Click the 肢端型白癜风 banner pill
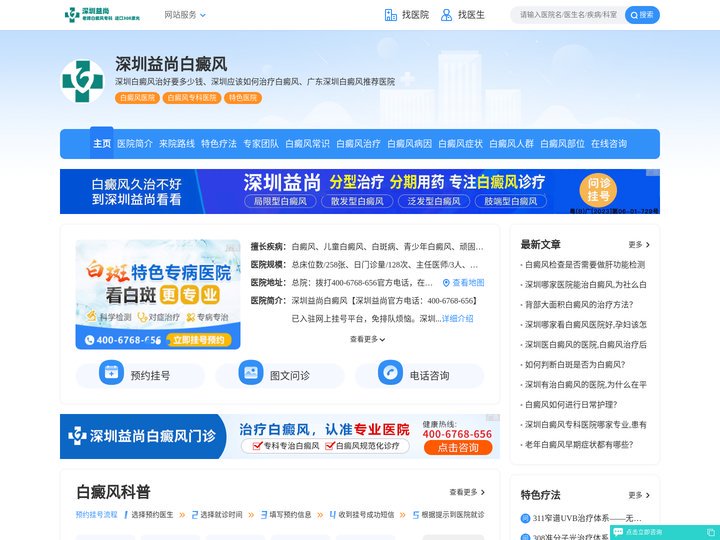The width and height of the screenshot is (720, 540). 511,201
